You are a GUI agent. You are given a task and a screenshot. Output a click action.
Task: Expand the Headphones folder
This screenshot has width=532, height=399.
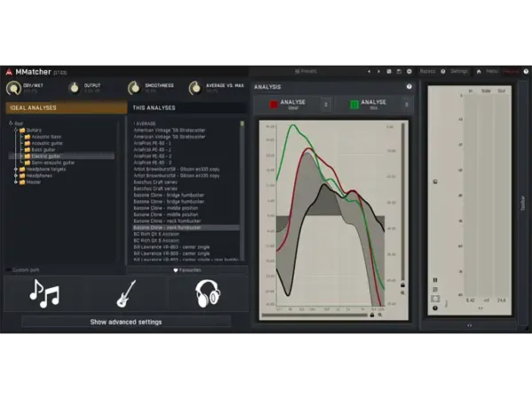(16, 176)
